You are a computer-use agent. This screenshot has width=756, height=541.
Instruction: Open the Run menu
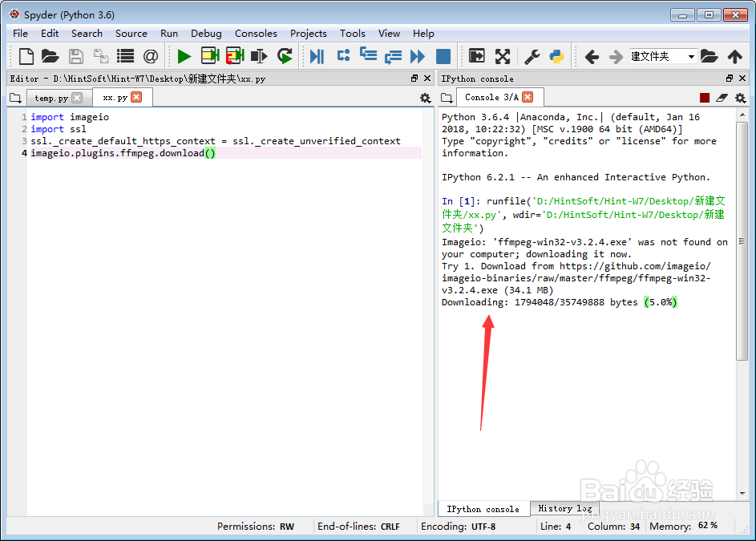pyautogui.click(x=169, y=34)
